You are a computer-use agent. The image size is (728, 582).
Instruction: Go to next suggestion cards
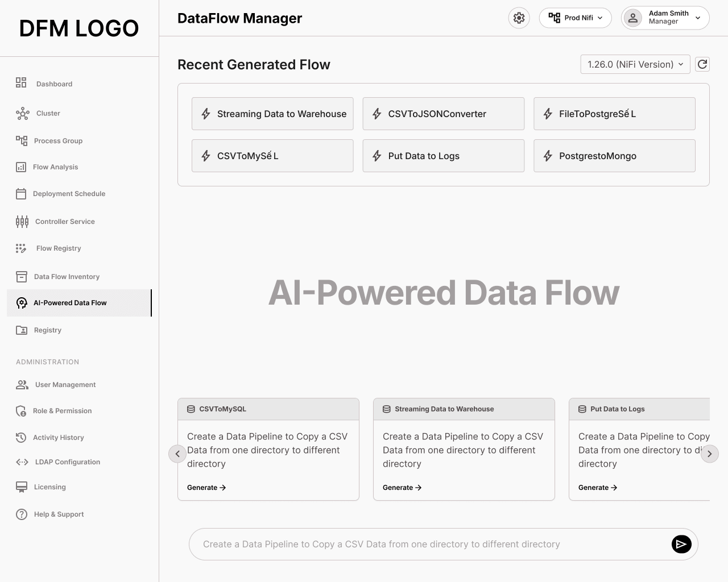[x=709, y=454]
